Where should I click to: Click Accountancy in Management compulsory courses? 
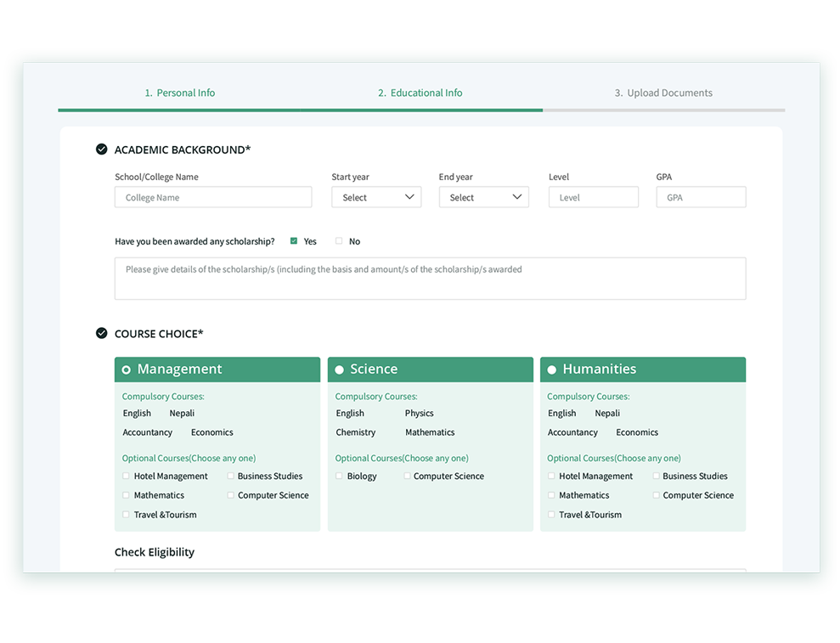coord(147,432)
